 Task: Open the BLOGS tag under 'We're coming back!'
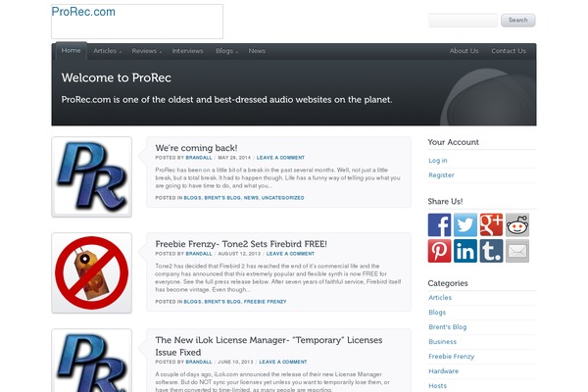coord(192,198)
